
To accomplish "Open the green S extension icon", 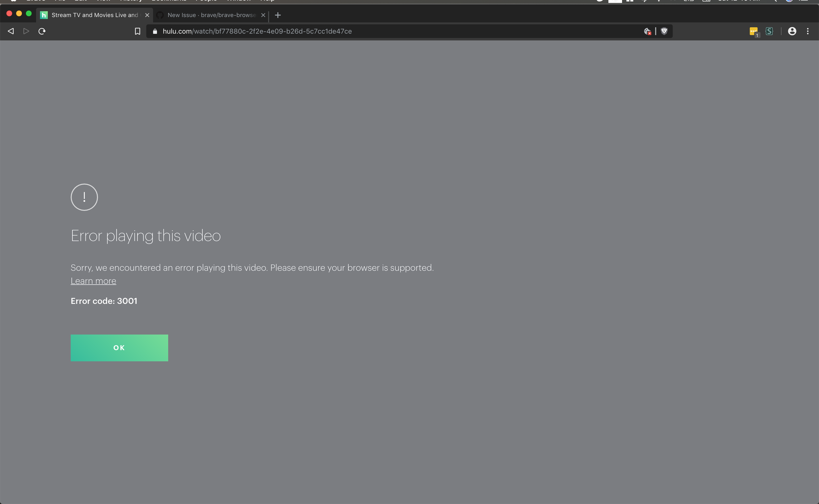I will click(769, 31).
